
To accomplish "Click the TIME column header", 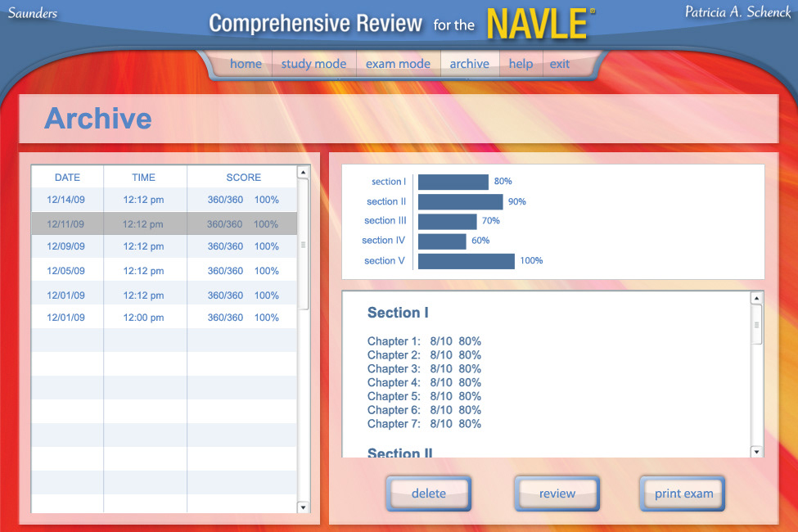I will click(x=143, y=177).
